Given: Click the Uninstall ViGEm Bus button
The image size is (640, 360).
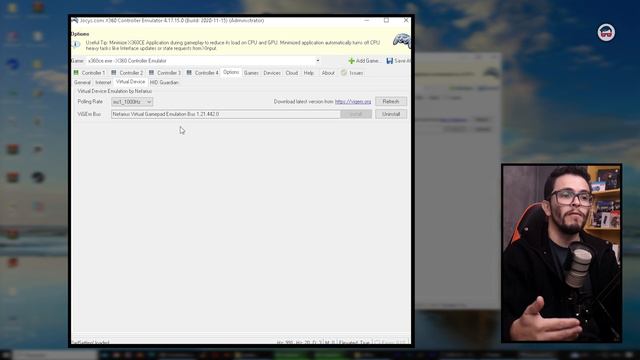Looking at the screenshot, I should point(391,114).
